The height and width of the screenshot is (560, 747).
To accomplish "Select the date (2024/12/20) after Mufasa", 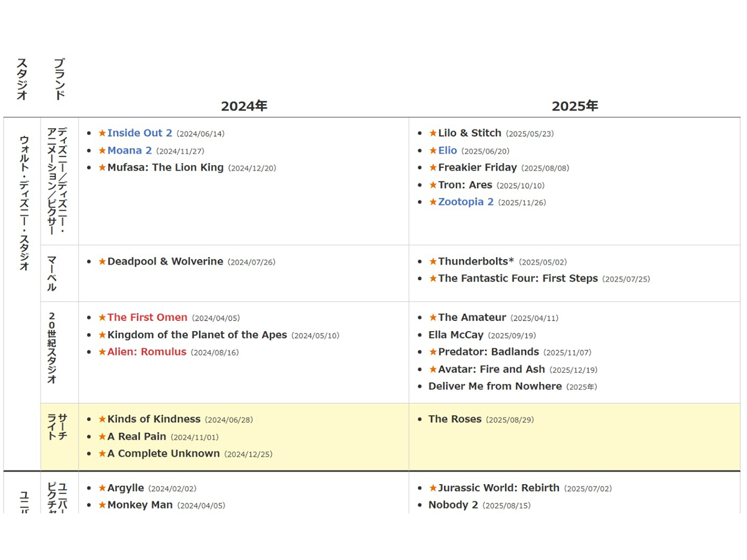I will click(x=252, y=169).
